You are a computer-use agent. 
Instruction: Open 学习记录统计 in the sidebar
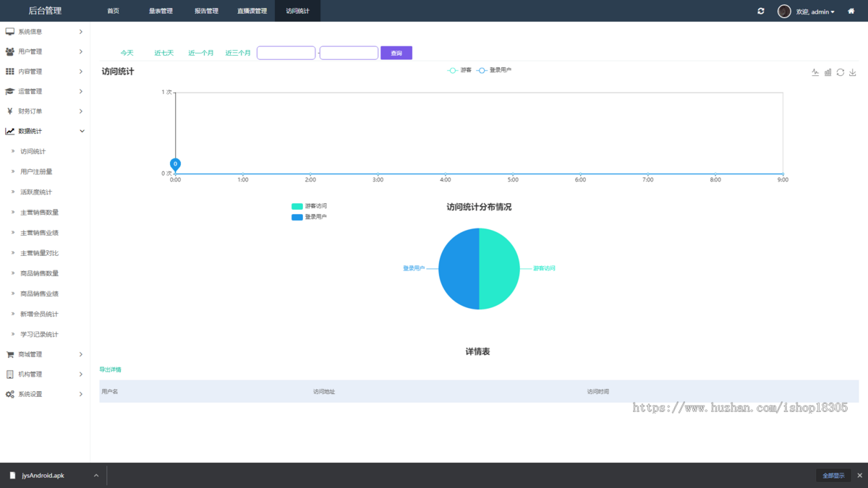coord(39,334)
